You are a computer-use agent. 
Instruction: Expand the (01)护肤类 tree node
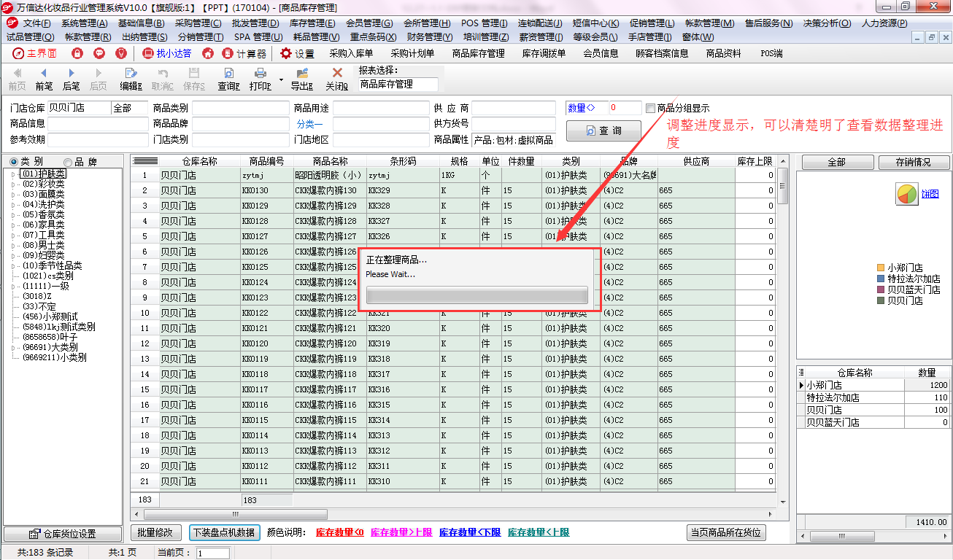point(12,174)
